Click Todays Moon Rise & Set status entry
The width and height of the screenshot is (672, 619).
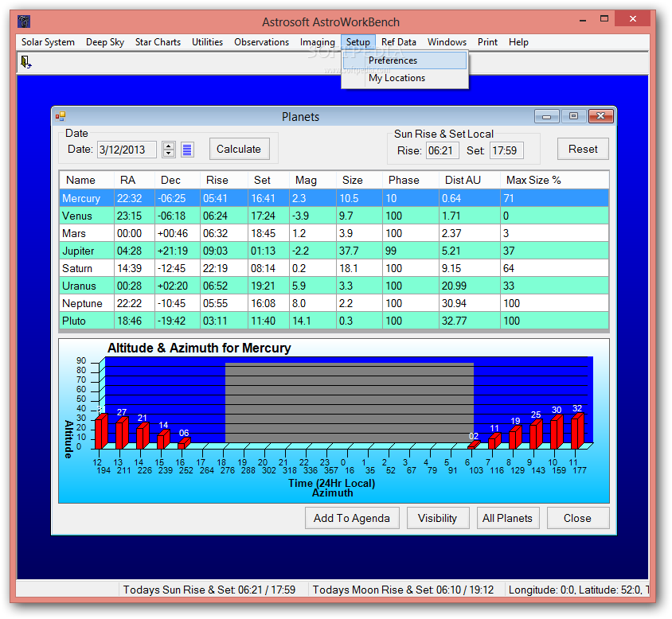(403, 590)
